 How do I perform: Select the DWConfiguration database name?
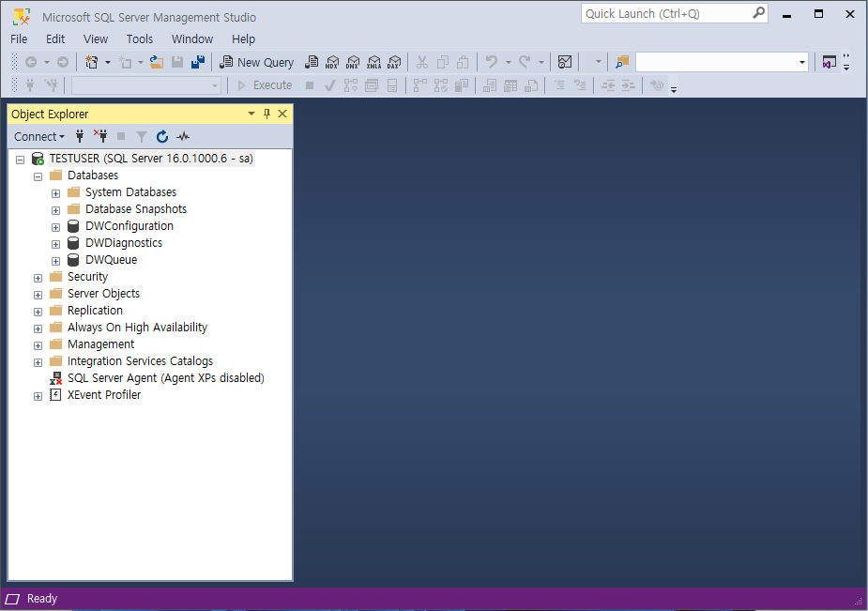click(129, 226)
